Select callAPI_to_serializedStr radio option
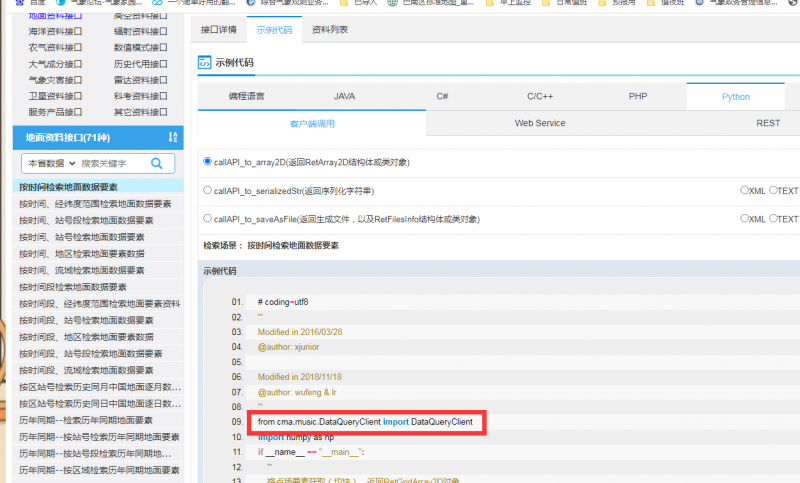 click(207, 190)
